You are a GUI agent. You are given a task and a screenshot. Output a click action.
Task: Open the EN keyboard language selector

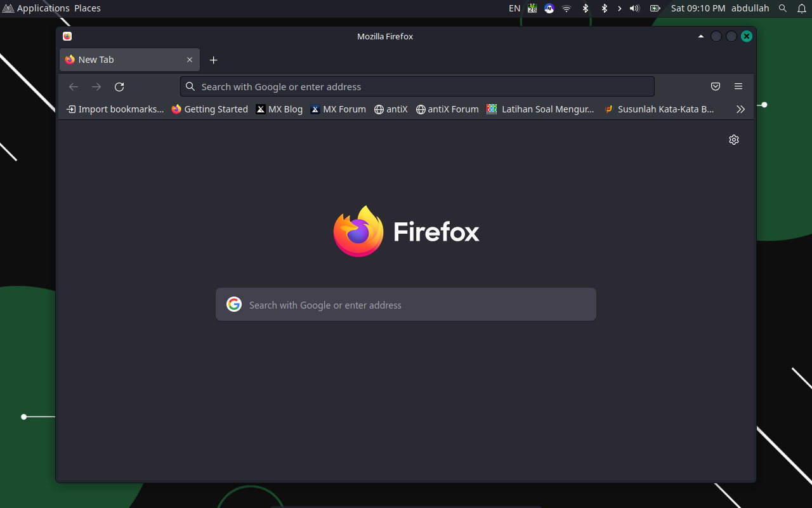(514, 8)
